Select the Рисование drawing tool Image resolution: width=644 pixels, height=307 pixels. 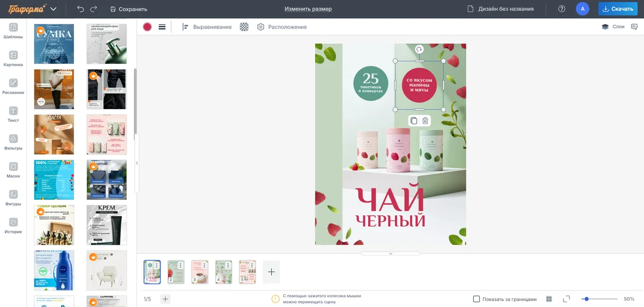tap(13, 87)
